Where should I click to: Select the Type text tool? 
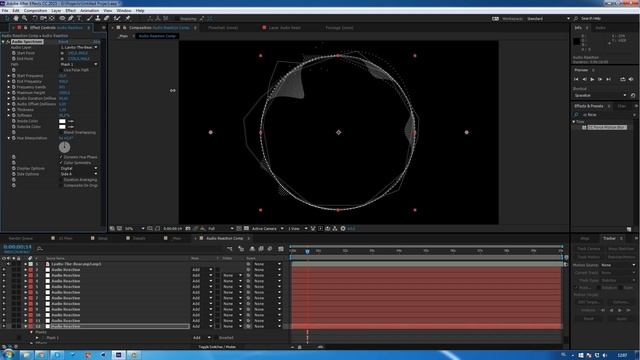[79, 18]
